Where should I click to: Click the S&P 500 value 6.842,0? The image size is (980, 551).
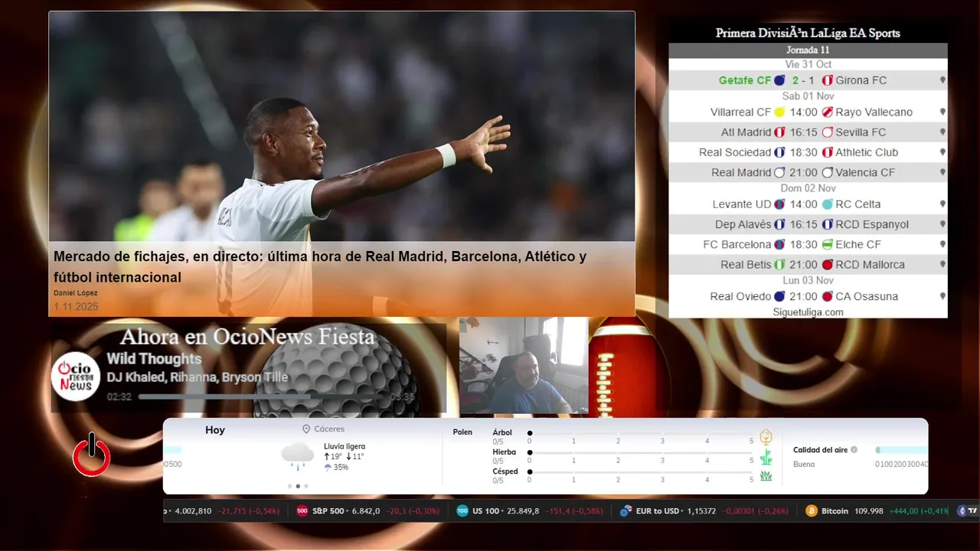tap(366, 511)
